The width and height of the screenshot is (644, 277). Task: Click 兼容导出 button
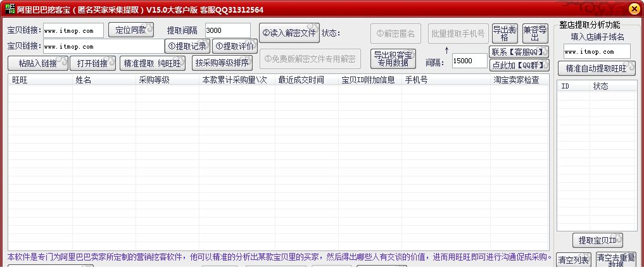tap(535, 34)
